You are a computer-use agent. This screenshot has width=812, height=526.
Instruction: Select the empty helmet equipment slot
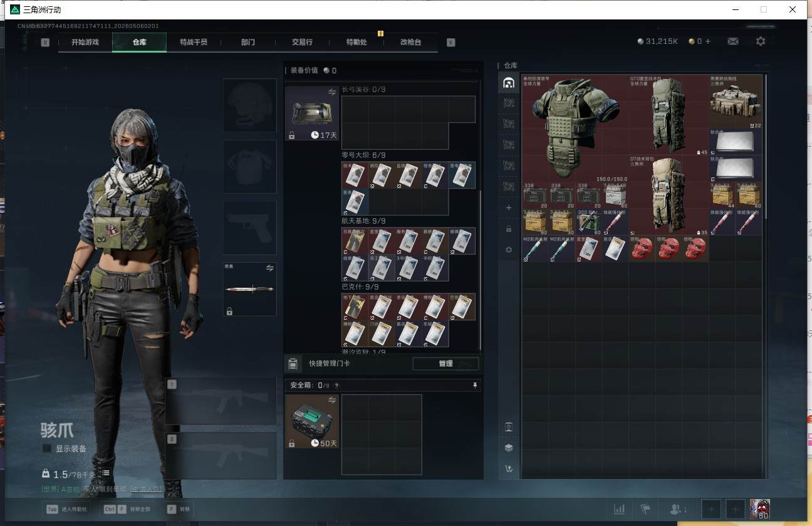tap(250, 105)
